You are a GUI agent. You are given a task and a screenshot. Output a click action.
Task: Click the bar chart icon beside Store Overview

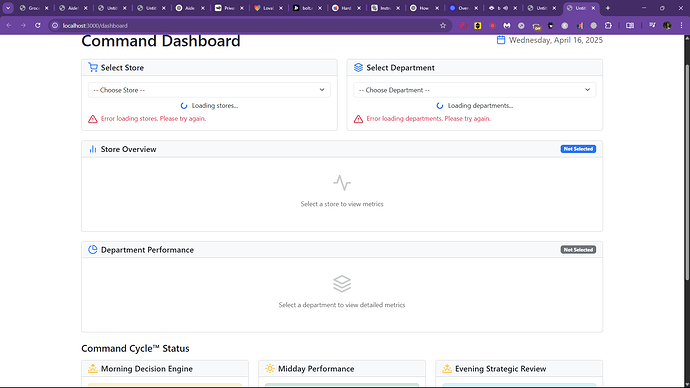(93, 149)
